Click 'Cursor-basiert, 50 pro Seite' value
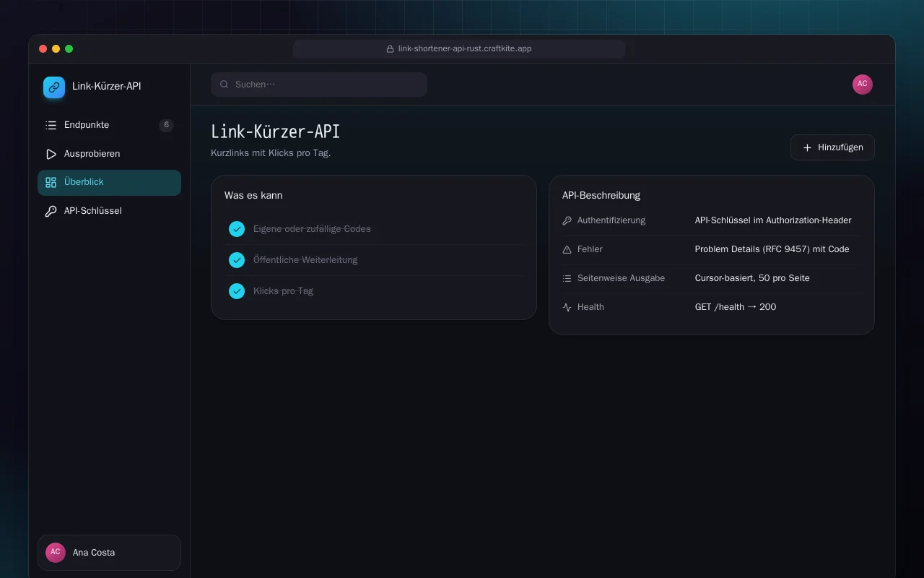Image resolution: width=924 pixels, height=578 pixels. click(x=752, y=278)
